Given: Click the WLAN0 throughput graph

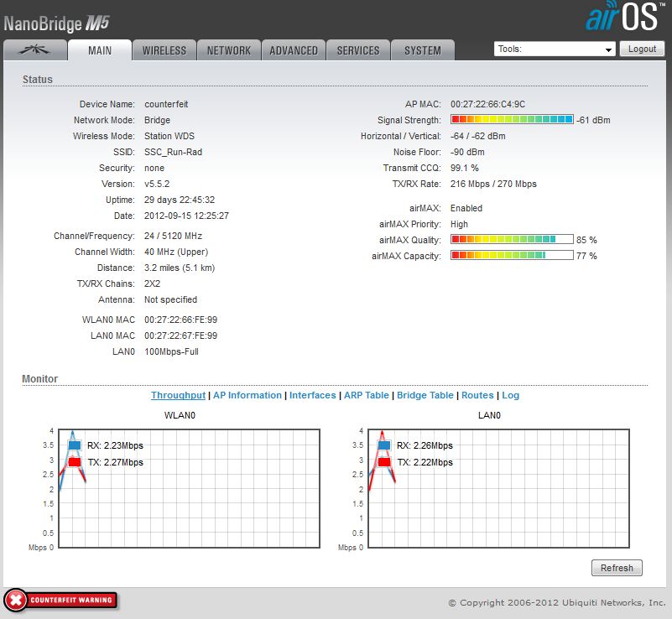Looking at the screenshot, I should (189, 488).
